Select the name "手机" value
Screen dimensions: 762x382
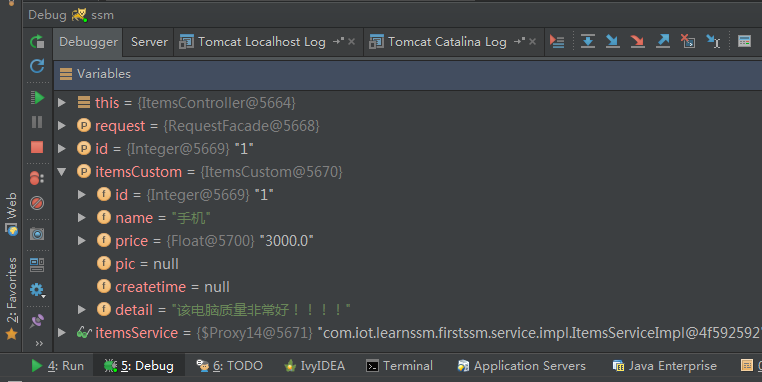click(191, 218)
